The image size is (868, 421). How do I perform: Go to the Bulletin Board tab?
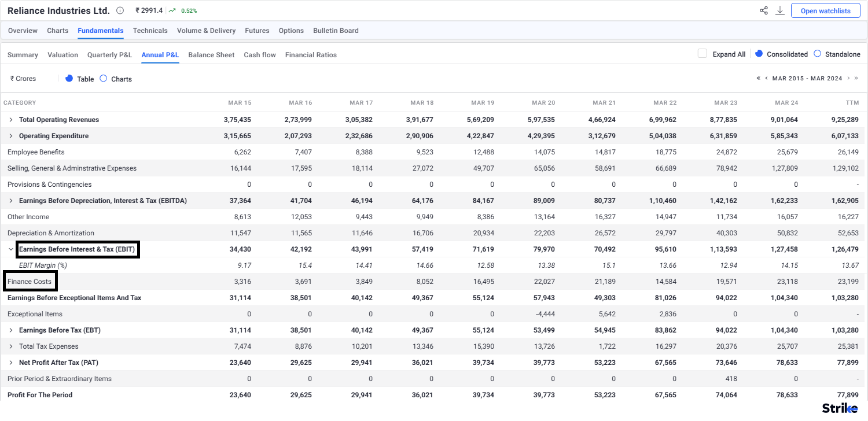336,31
